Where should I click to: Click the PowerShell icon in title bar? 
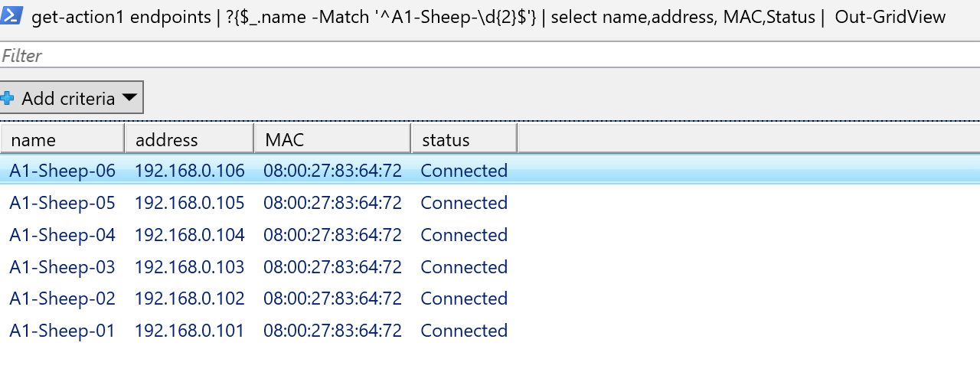pyautogui.click(x=11, y=16)
